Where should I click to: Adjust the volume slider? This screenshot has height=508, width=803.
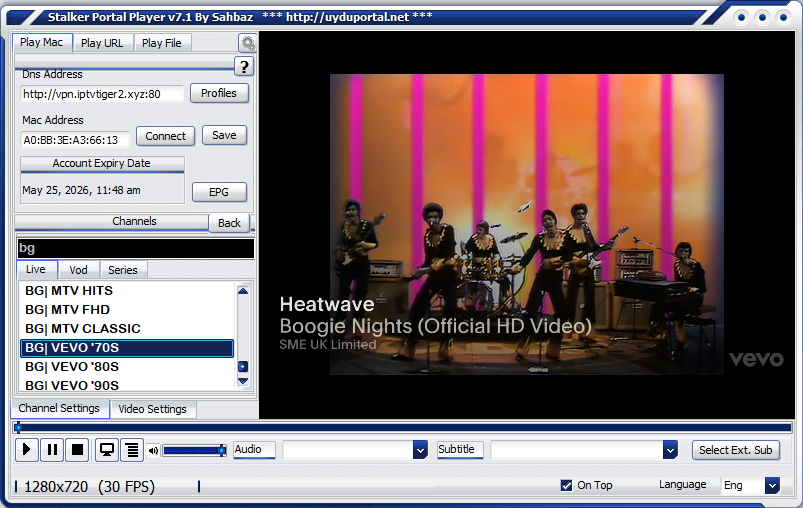pyautogui.click(x=194, y=451)
